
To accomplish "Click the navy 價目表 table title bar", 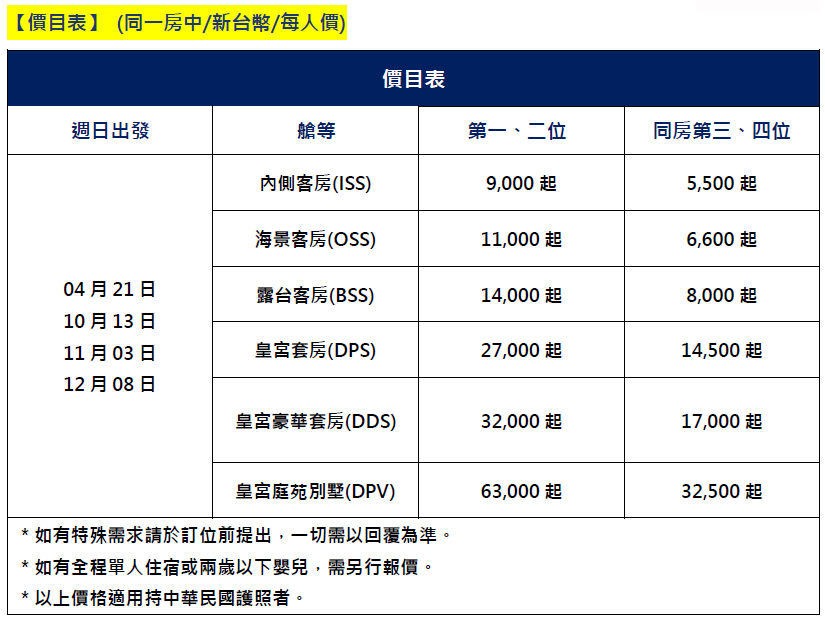I will pos(413,79).
